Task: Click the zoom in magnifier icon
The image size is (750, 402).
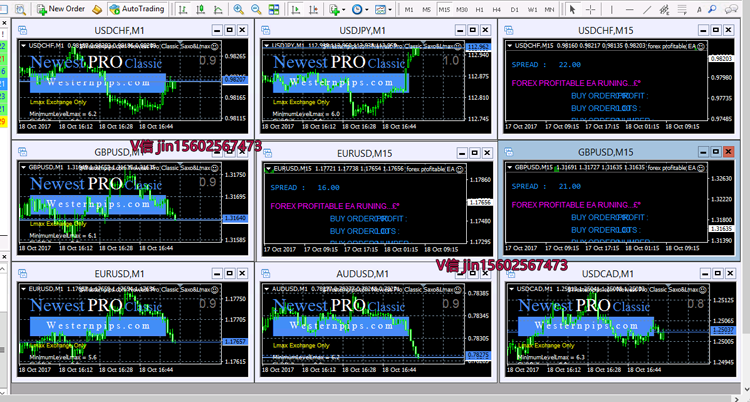Action: pos(239,9)
